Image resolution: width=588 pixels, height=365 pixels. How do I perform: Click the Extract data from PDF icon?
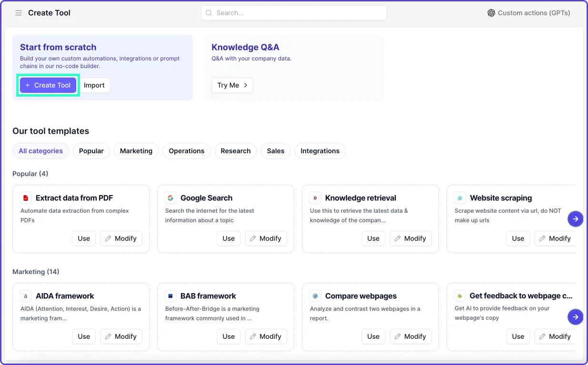[x=26, y=198]
